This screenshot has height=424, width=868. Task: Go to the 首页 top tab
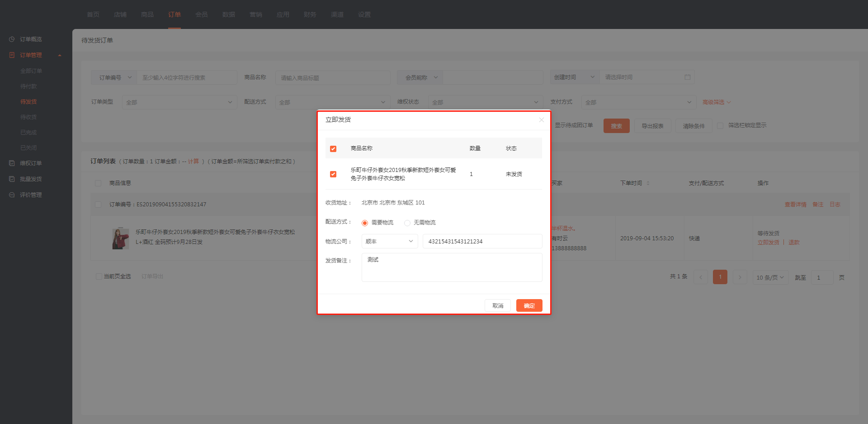(x=93, y=14)
